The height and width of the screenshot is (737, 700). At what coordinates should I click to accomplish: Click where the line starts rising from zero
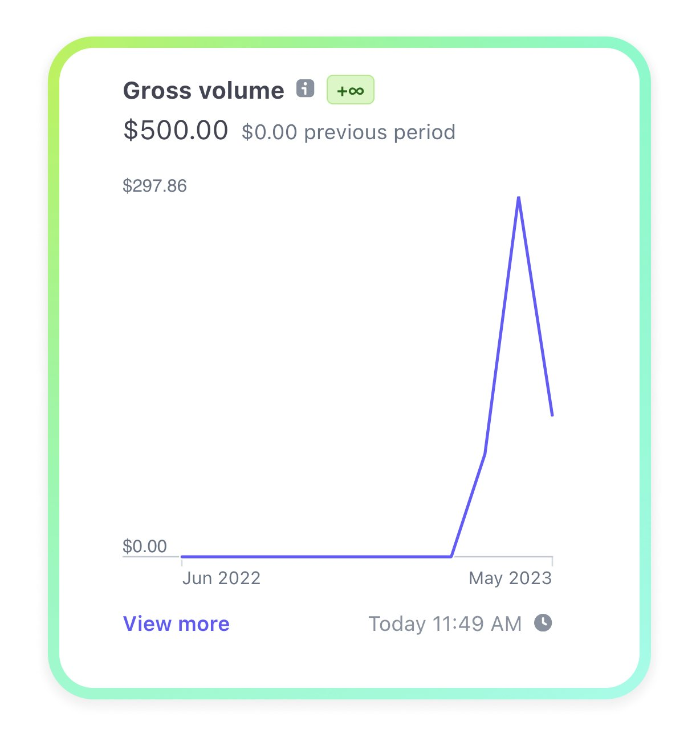[x=451, y=556]
